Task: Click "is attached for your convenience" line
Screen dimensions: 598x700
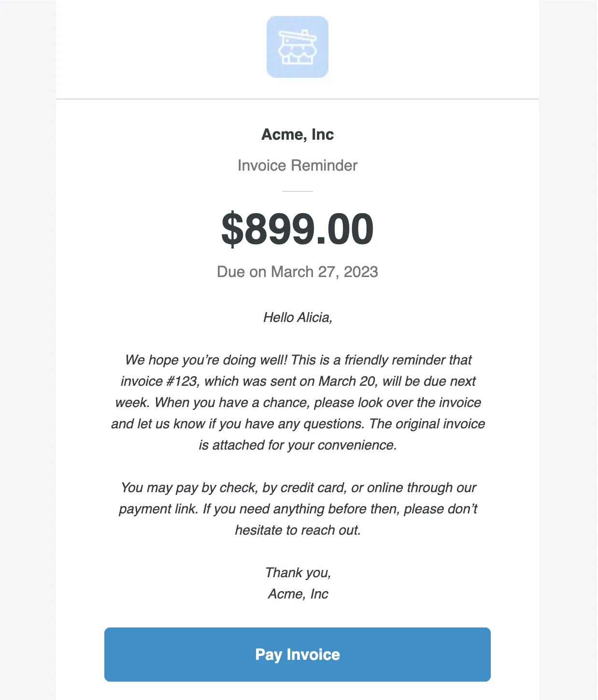Action: point(298,445)
